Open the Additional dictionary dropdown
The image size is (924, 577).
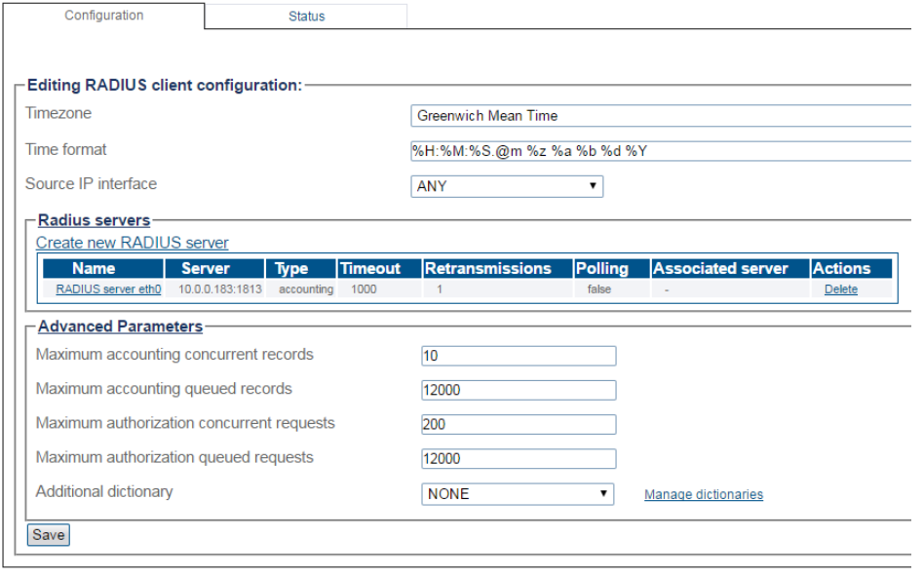pyautogui.click(x=518, y=494)
